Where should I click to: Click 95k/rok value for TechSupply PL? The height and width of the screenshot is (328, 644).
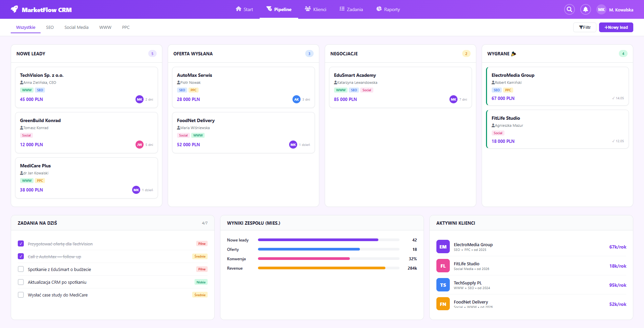point(618,285)
